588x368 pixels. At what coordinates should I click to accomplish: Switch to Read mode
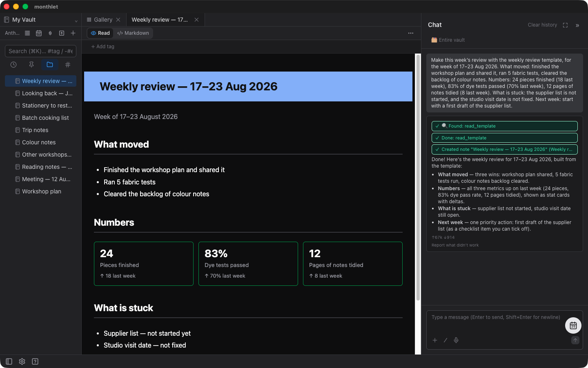(x=100, y=33)
